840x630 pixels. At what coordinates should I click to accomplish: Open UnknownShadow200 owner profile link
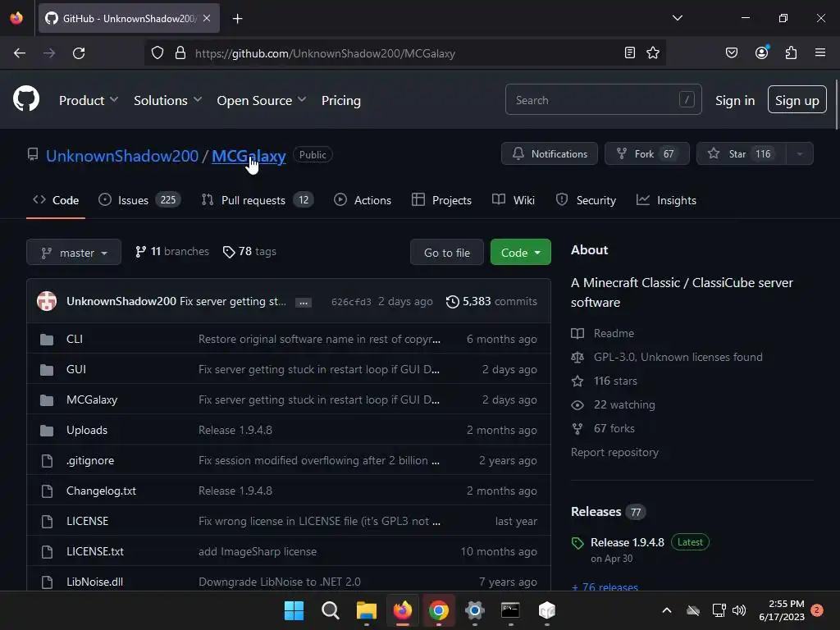122,156
